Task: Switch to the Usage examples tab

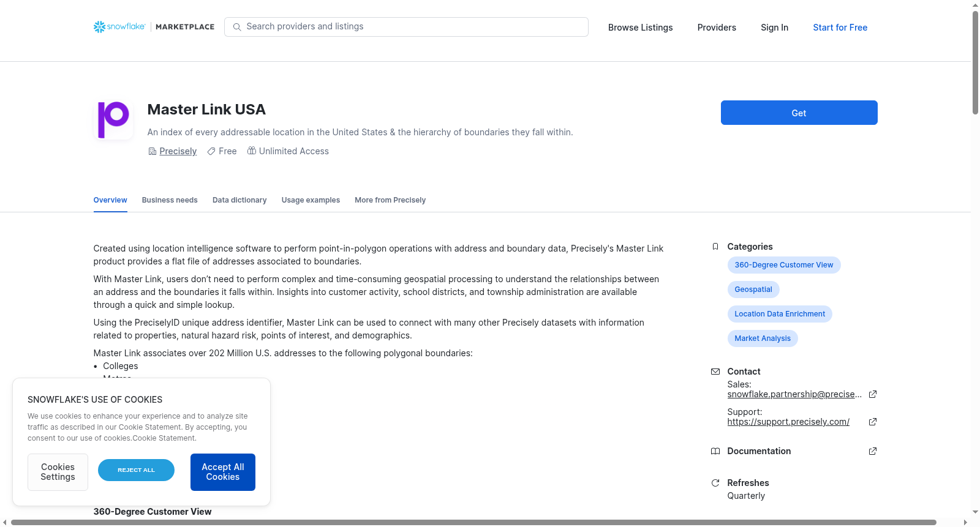Action: pos(311,200)
